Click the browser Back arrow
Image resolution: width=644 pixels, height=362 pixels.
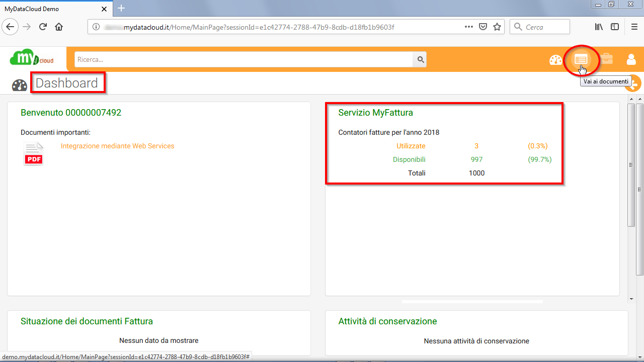pos(11,27)
